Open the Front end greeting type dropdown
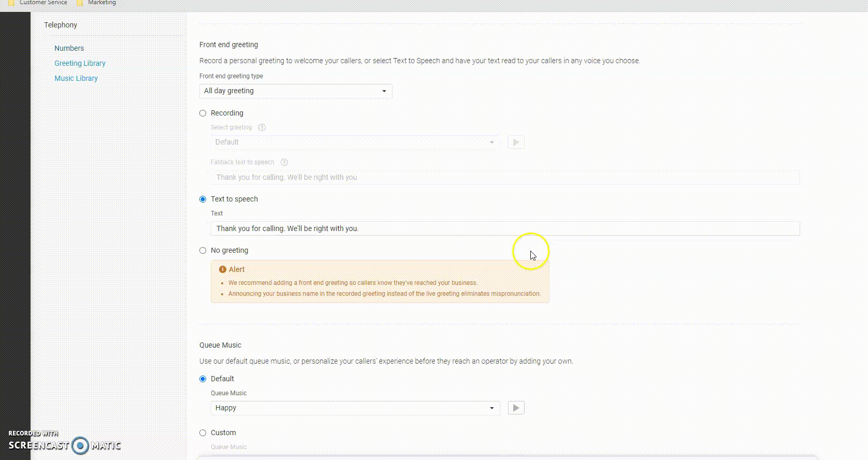This screenshot has width=868, height=460. (296, 91)
